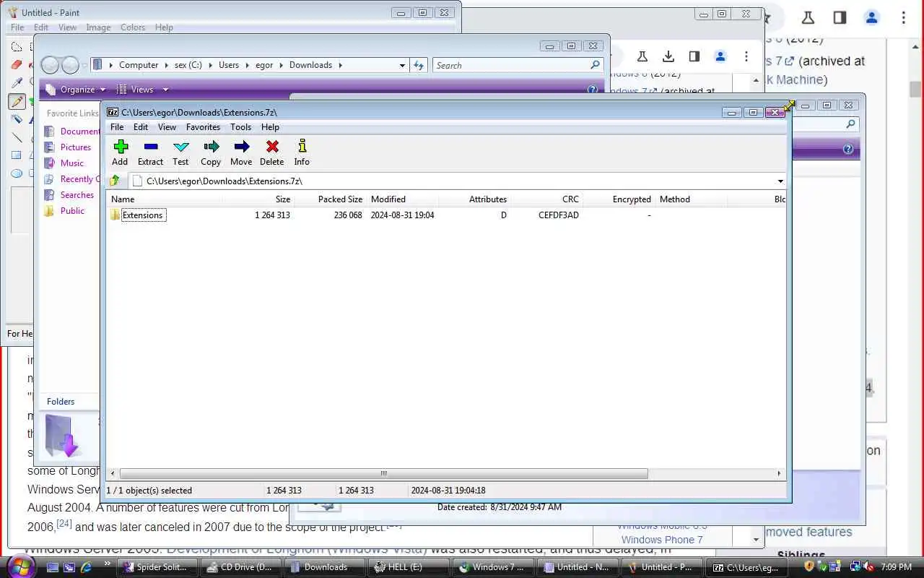924x578 pixels.
Task: Open the Views dropdown arrow in Explorer
Action: (165, 90)
